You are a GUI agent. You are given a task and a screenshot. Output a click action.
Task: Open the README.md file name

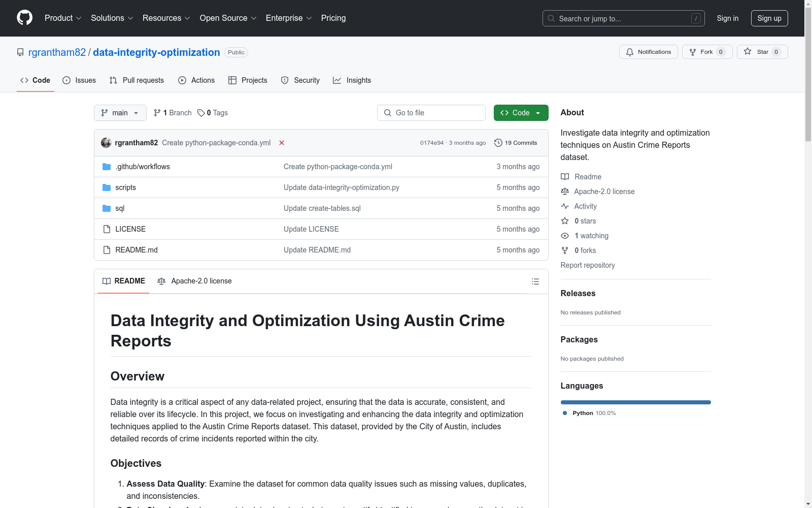(137, 250)
